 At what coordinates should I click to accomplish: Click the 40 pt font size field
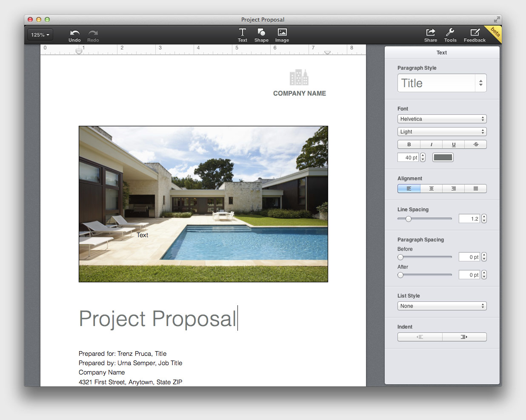point(408,158)
